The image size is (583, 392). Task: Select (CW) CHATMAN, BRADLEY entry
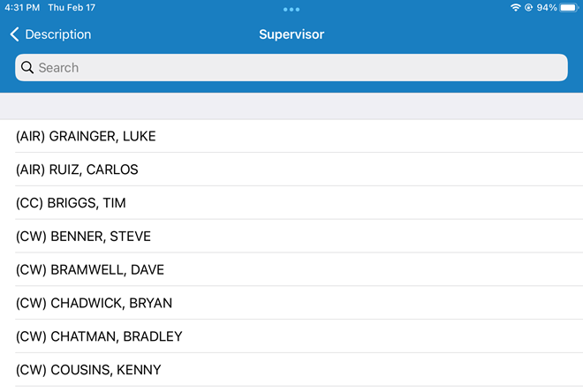tap(99, 336)
